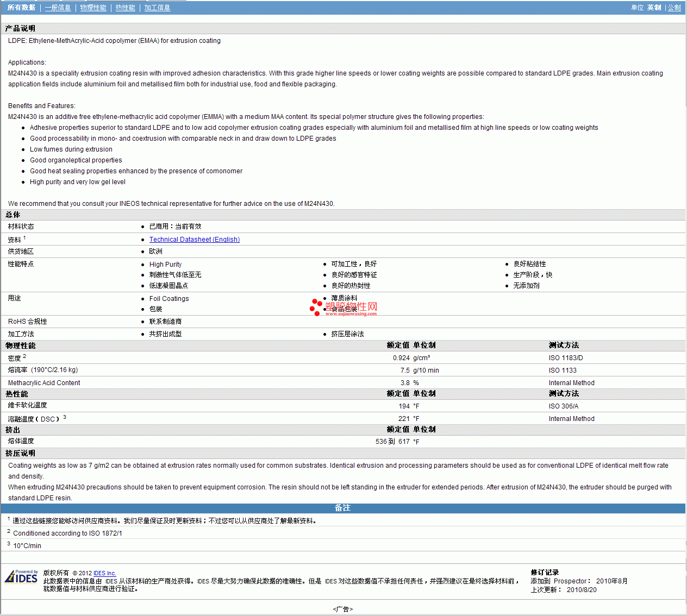Image resolution: width=687 pixels, height=616 pixels.
Task: Click the Foil Coatings use item
Action: point(169,299)
